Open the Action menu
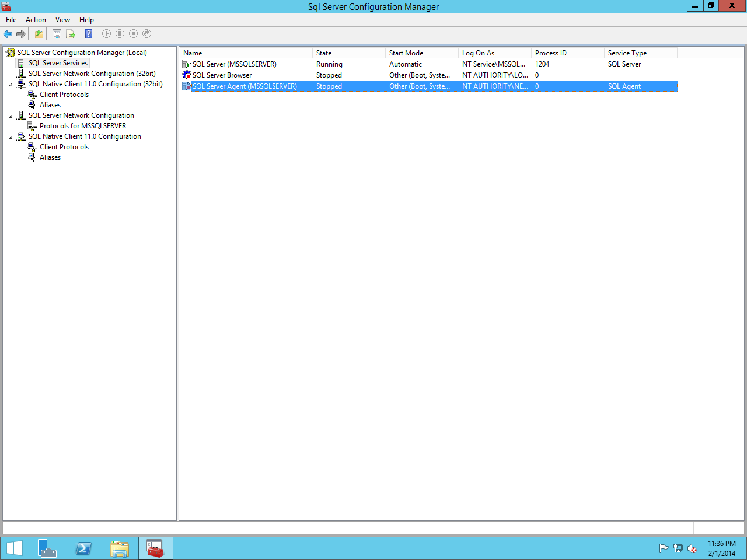747x560 pixels. click(36, 20)
